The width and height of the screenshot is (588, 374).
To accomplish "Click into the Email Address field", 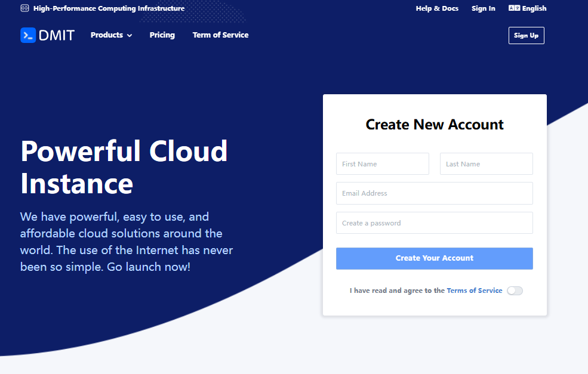I will 434,193.
